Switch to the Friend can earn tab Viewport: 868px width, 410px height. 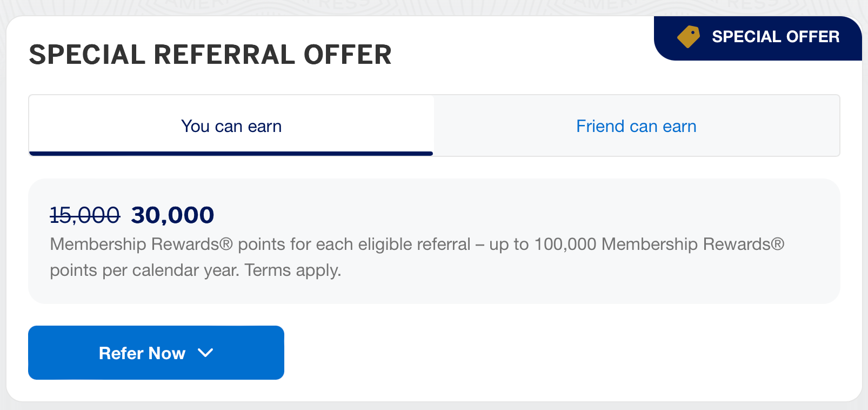click(x=636, y=126)
